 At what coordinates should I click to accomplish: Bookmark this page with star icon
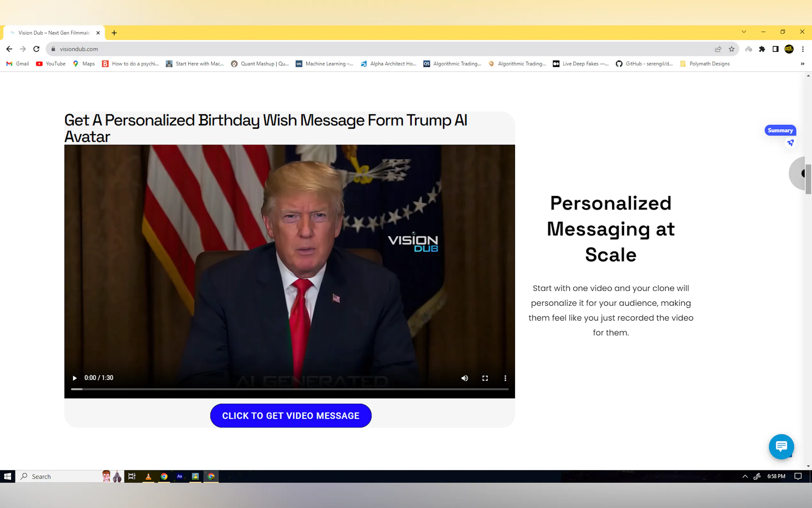coord(732,49)
